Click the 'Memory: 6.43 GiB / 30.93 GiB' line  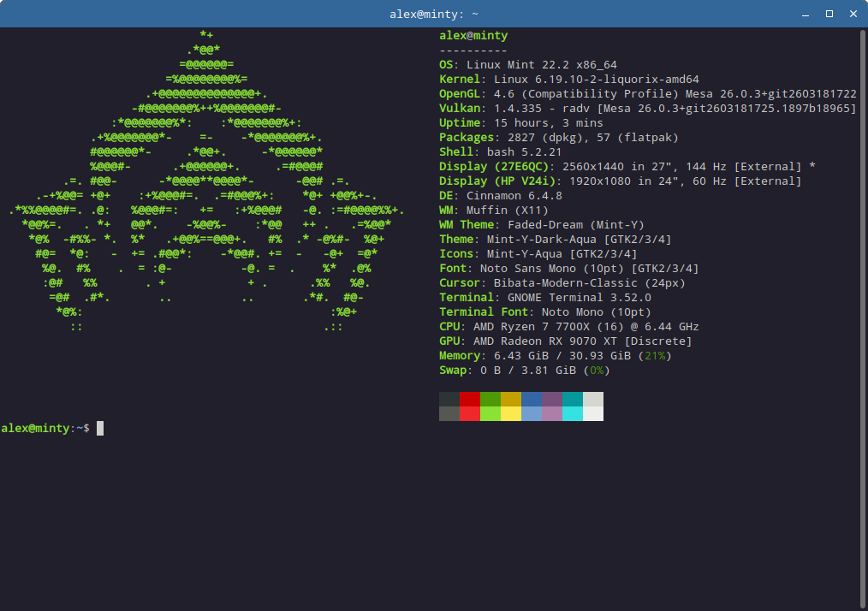pyautogui.click(x=556, y=356)
